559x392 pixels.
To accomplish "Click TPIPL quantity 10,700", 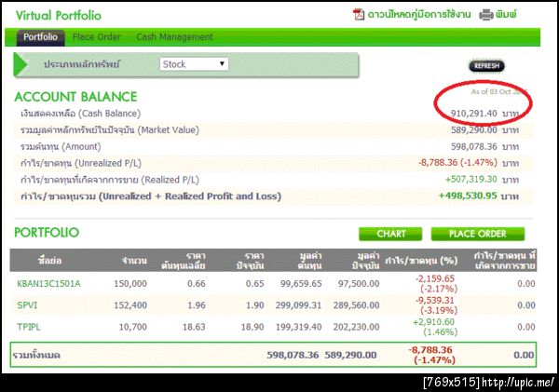I will 132,327.
